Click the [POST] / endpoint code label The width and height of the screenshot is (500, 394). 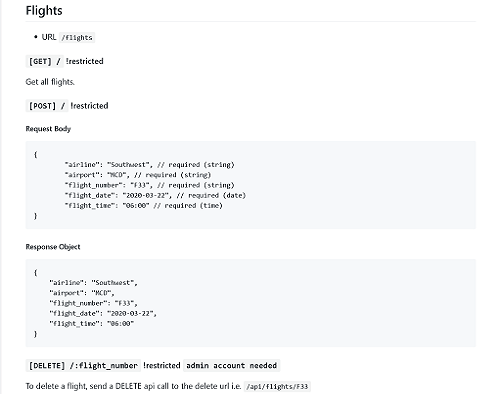pyautogui.click(x=47, y=106)
